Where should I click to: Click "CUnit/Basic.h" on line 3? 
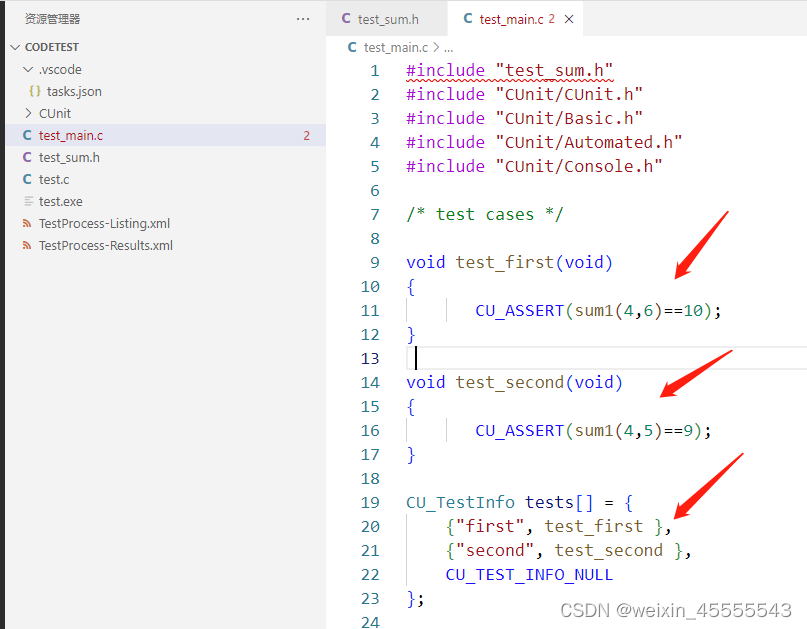pos(569,118)
